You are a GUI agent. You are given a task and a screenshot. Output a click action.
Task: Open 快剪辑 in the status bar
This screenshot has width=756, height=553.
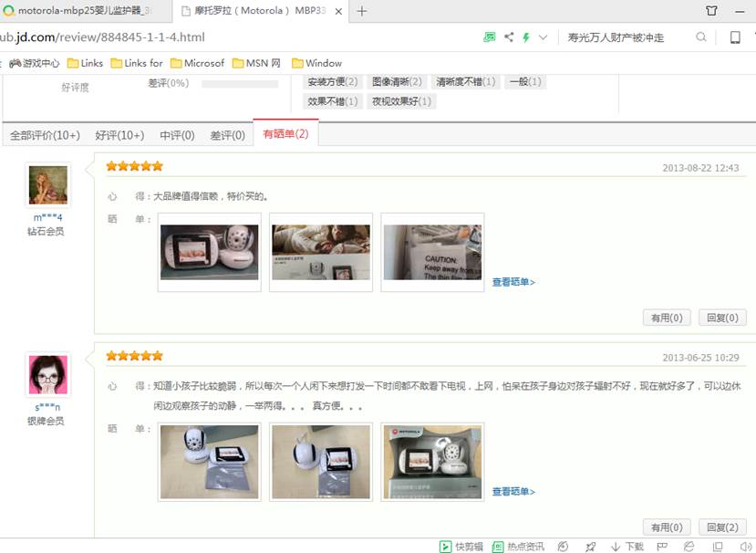[x=463, y=547]
